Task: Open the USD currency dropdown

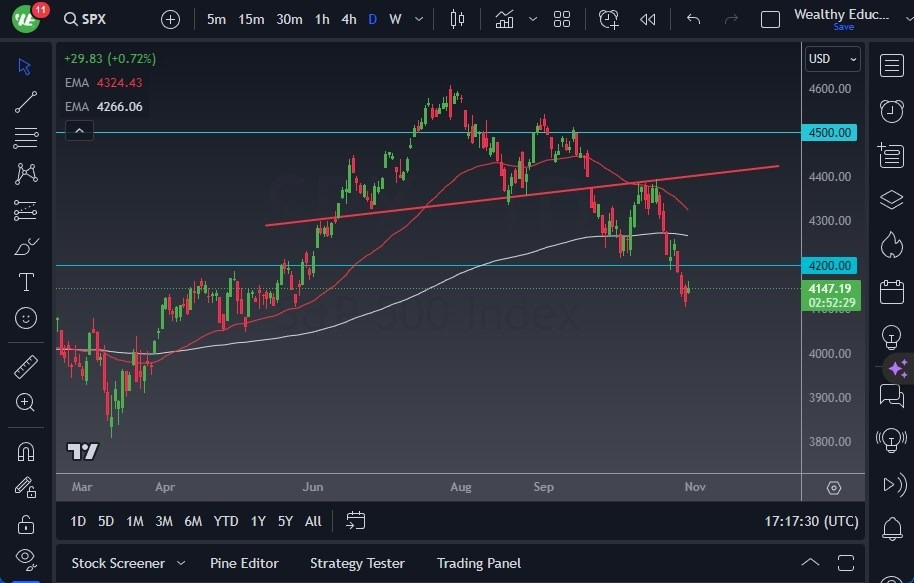Action: pyautogui.click(x=833, y=58)
